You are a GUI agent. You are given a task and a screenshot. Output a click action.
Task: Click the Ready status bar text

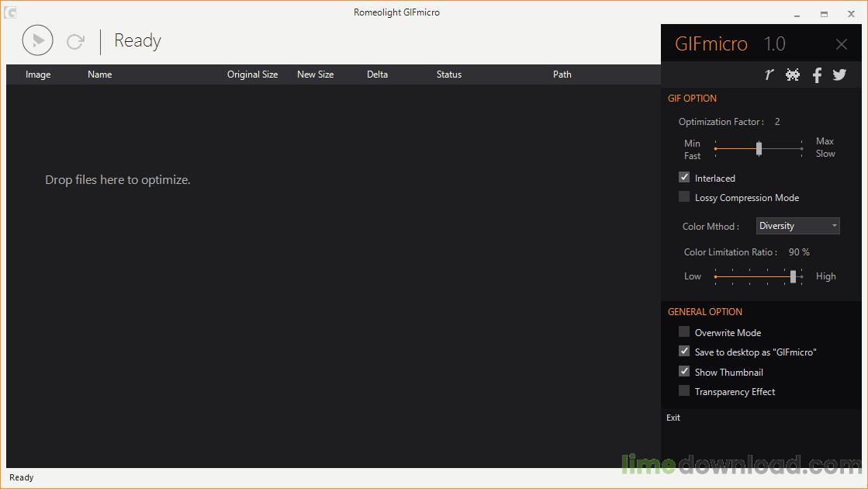click(22, 477)
